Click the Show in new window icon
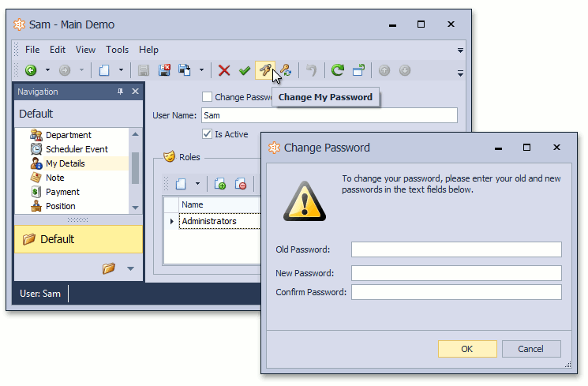Screen dimensions: 588x386 pos(358,70)
